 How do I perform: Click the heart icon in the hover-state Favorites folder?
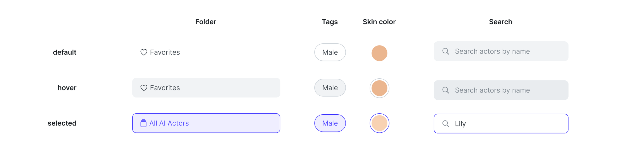(144, 88)
